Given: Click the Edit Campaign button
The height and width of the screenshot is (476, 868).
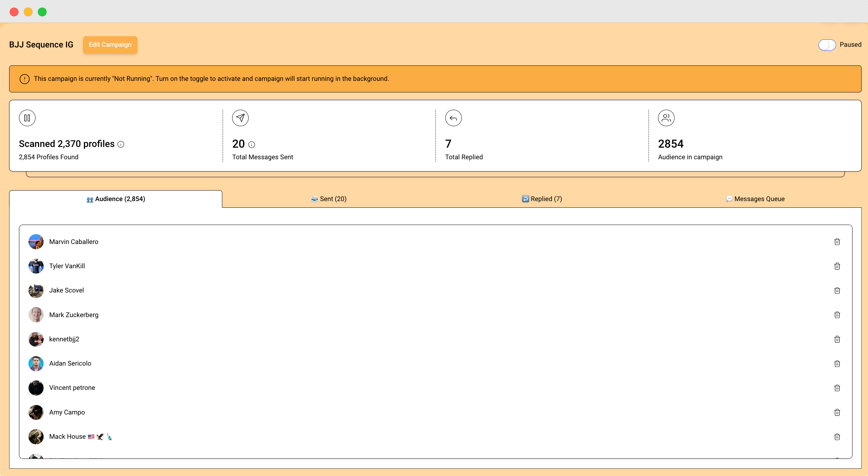Looking at the screenshot, I should [110, 45].
